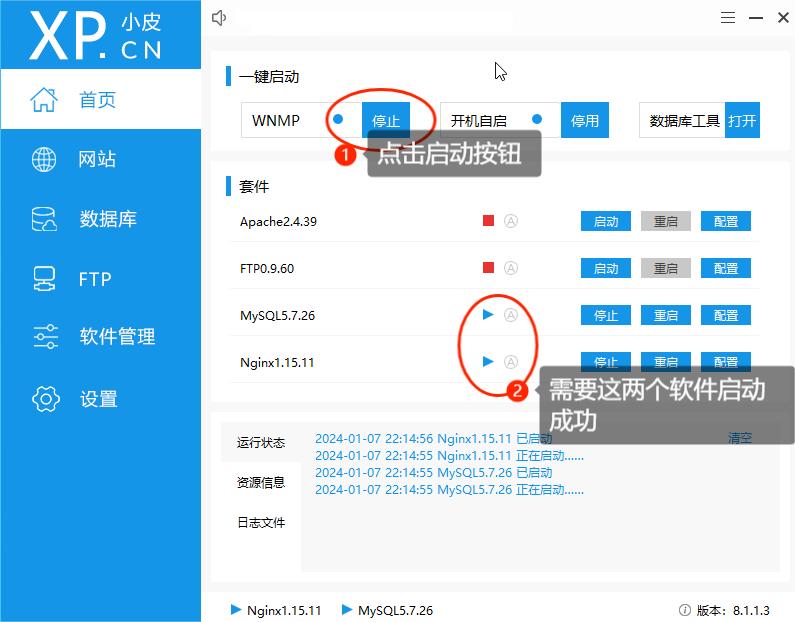Switch to the 运行状态 tab
Viewport: 795px width, 622px height.
(x=261, y=443)
